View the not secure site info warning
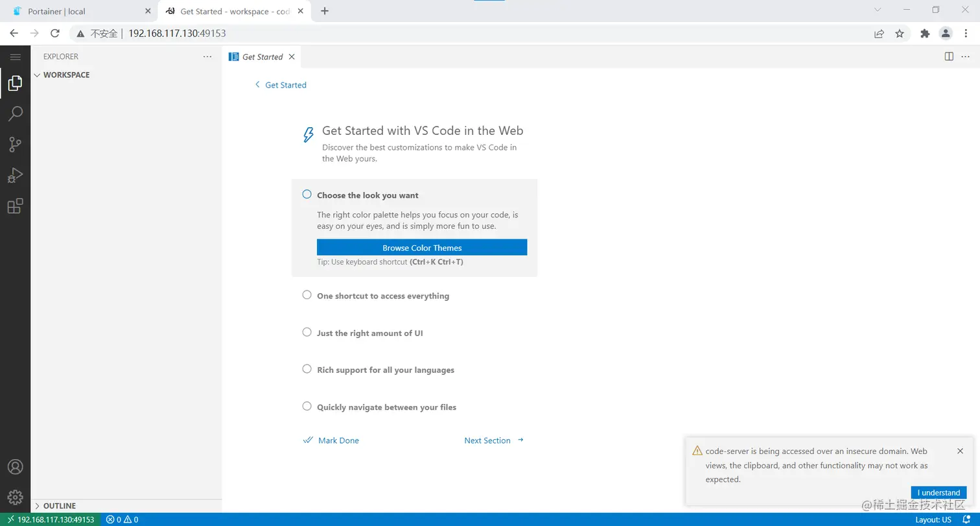 coord(98,33)
